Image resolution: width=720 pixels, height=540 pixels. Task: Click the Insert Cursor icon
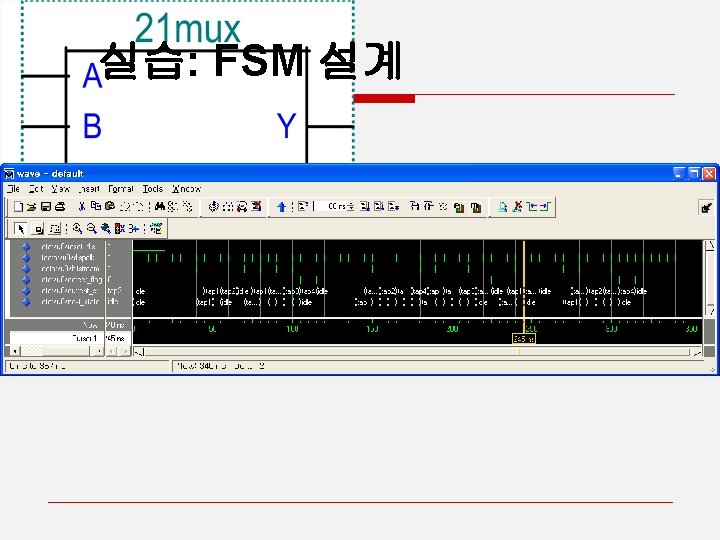pyautogui.click(x=502, y=207)
